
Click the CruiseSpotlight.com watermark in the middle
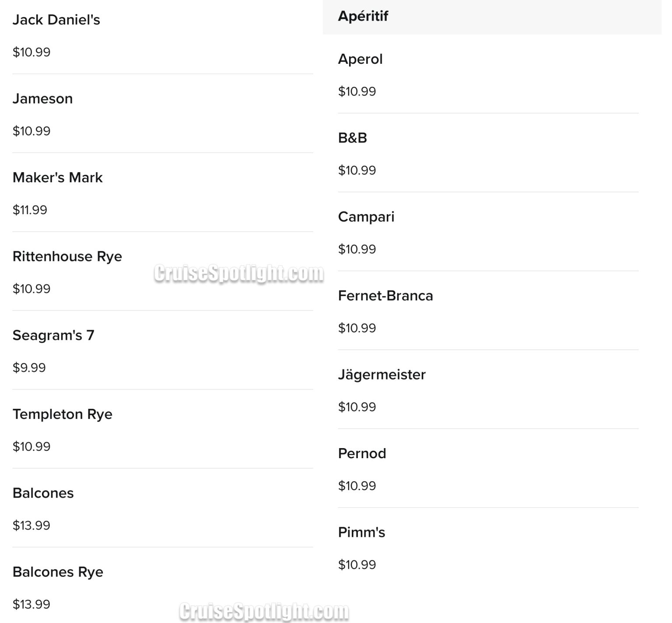pyautogui.click(x=239, y=274)
